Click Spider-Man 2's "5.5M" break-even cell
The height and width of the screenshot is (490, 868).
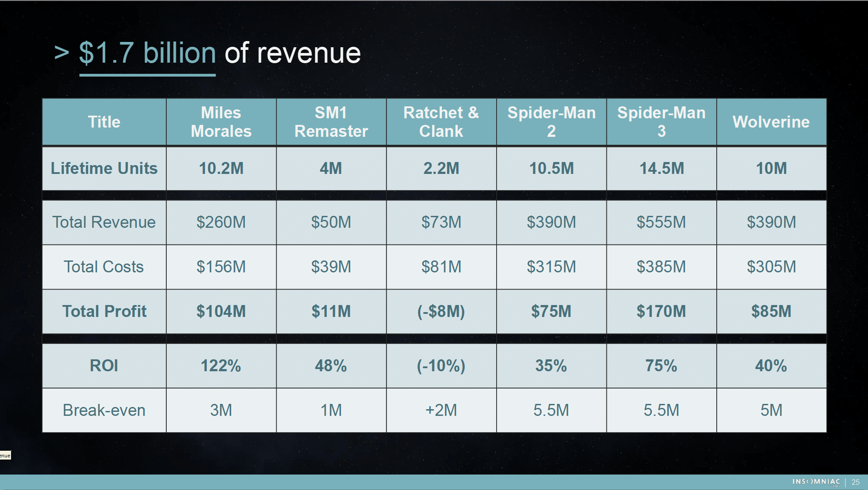[x=551, y=410]
